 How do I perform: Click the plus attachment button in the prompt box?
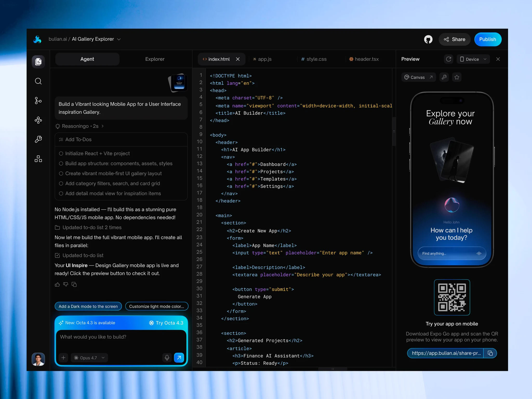coord(63,358)
